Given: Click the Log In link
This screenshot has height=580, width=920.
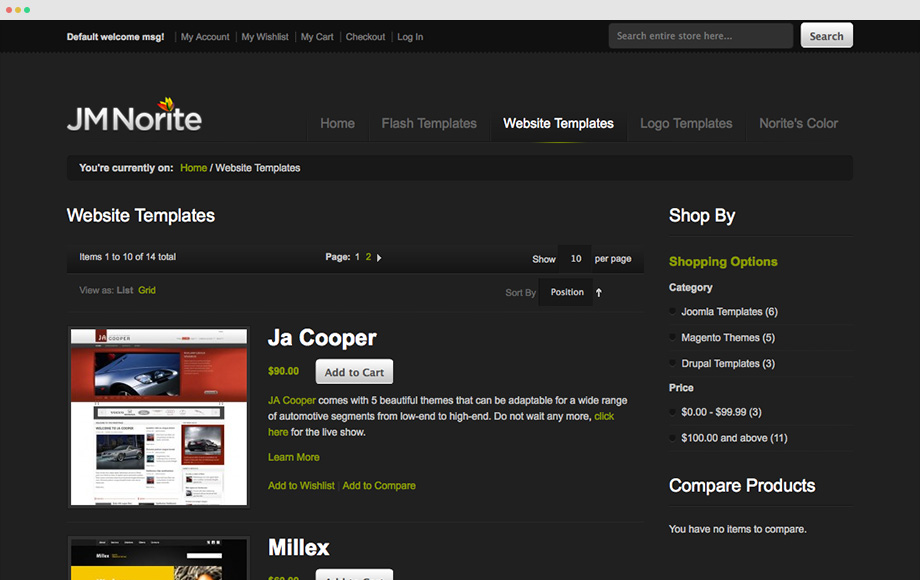Looking at the screenshot, I should 410,37.
